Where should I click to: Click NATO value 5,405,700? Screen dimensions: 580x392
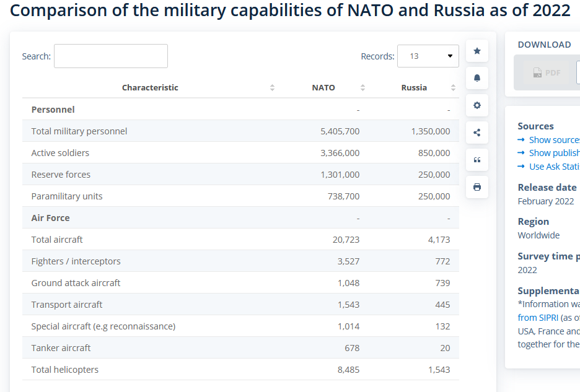pyautogui.click(x=340, y=131)
